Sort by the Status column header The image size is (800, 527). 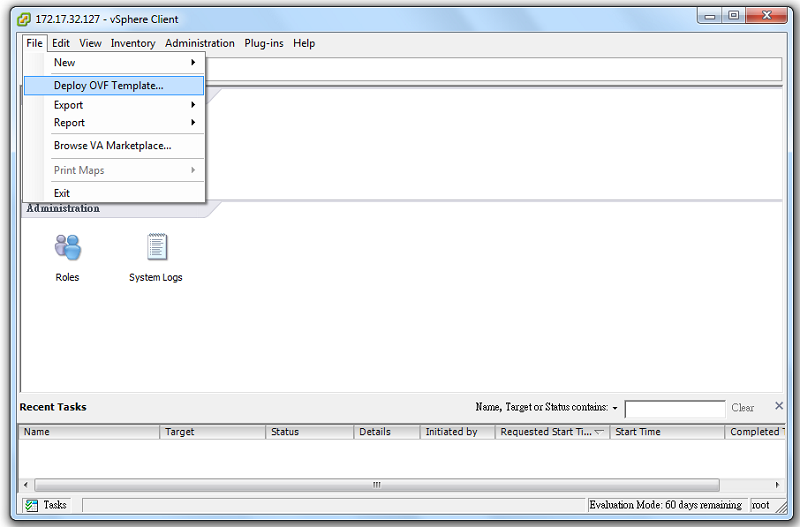tap(310, 432)
